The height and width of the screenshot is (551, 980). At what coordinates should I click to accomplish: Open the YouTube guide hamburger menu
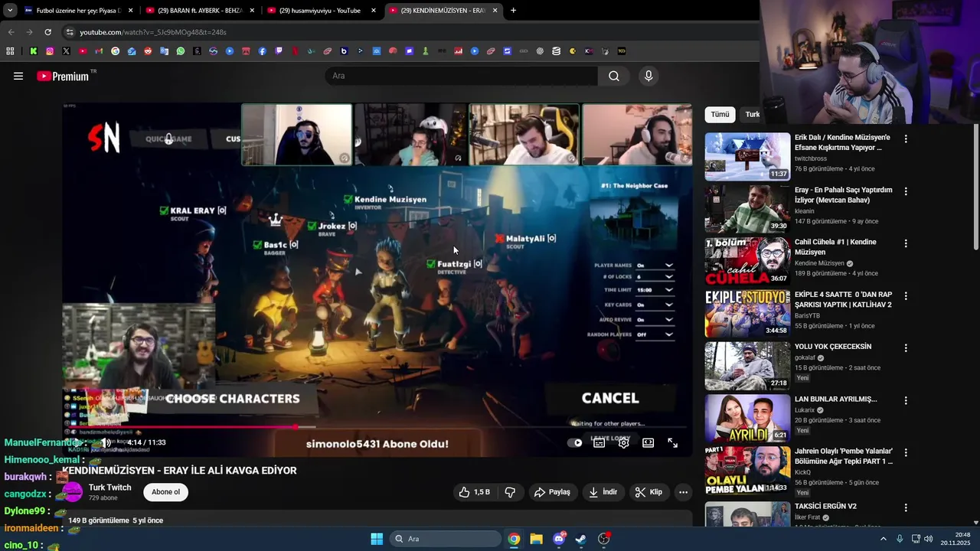tap(18, 76)
